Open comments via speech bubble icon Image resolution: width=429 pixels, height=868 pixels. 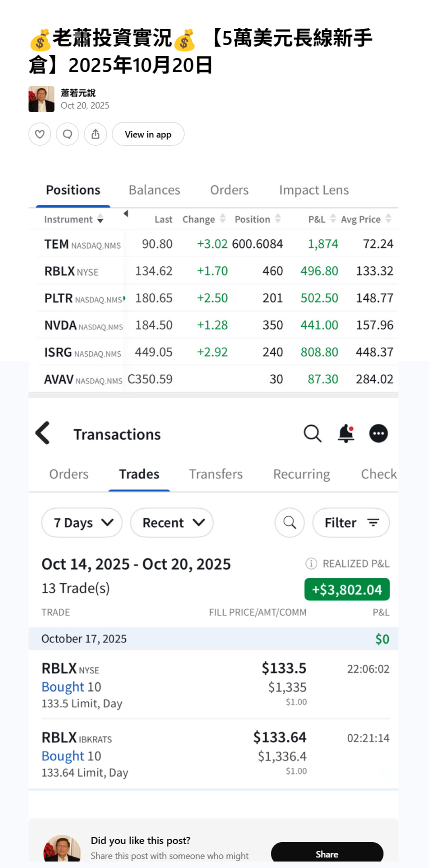pyautogui.click(x=68, y=134)
